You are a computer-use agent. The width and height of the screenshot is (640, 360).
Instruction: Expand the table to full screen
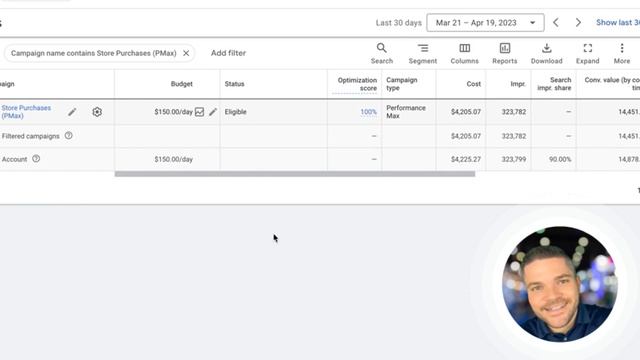point(588,53)
